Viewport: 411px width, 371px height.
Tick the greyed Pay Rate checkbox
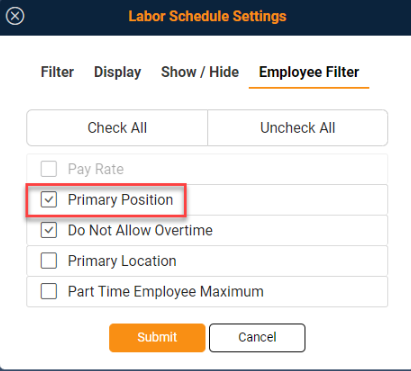[49, 169]
